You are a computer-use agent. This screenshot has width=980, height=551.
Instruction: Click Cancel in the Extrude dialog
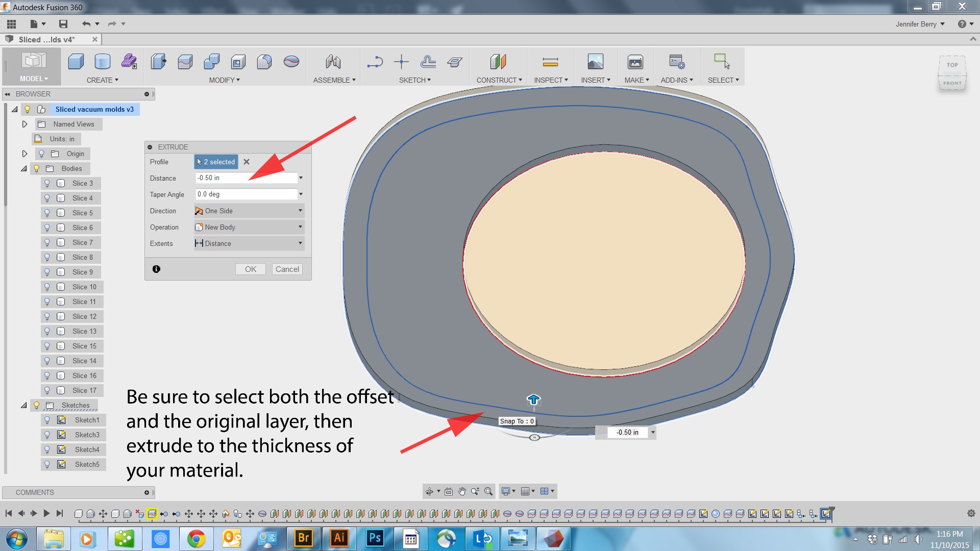pos(287,269)
